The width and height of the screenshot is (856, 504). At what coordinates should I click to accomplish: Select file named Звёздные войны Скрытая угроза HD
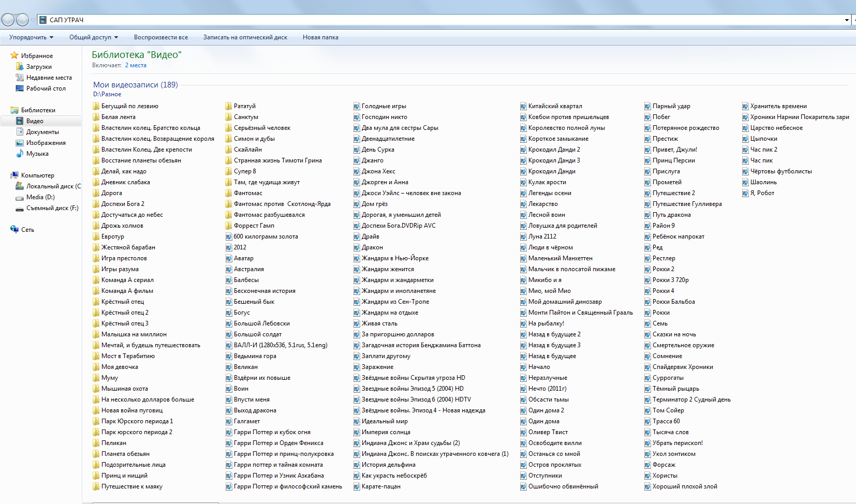point(414,378)
